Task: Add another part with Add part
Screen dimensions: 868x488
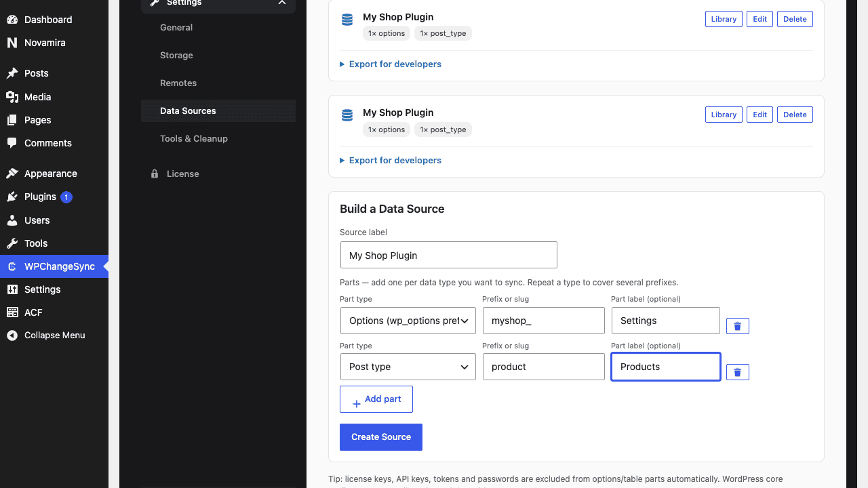Action: coord(376,399)
